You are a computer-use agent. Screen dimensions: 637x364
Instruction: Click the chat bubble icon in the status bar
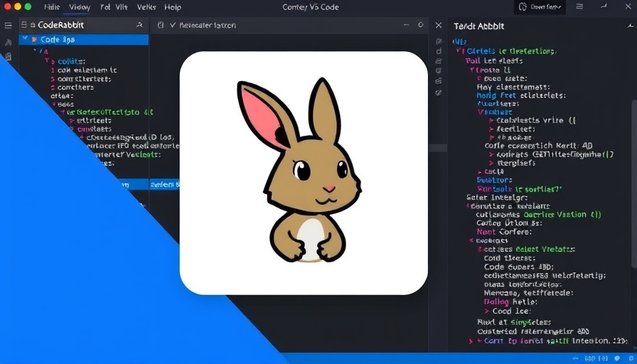(618, 359)
